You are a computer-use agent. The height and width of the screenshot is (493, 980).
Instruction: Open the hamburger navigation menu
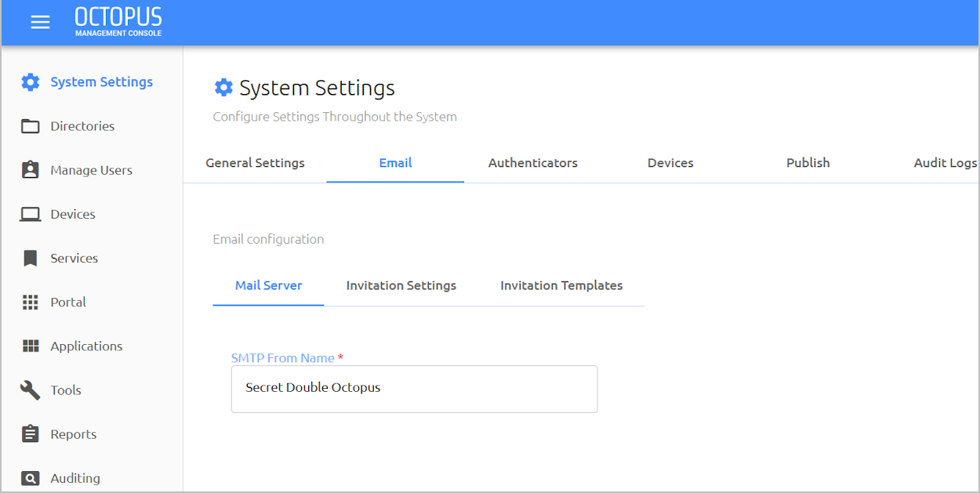(x=40, y=22)
